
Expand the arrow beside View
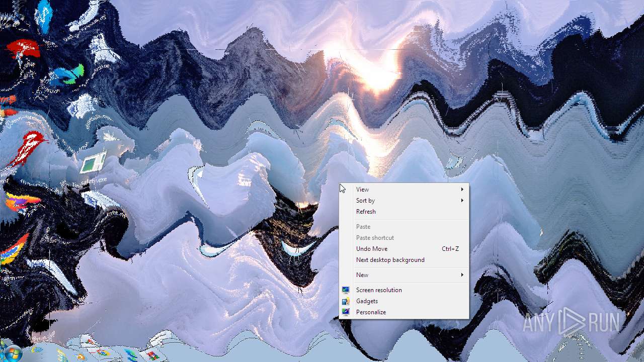tap(462, 190)
